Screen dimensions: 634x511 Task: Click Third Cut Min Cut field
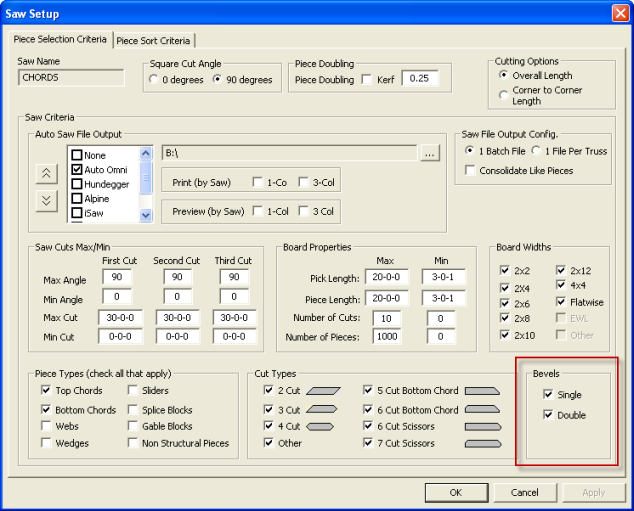click(234, 336)
